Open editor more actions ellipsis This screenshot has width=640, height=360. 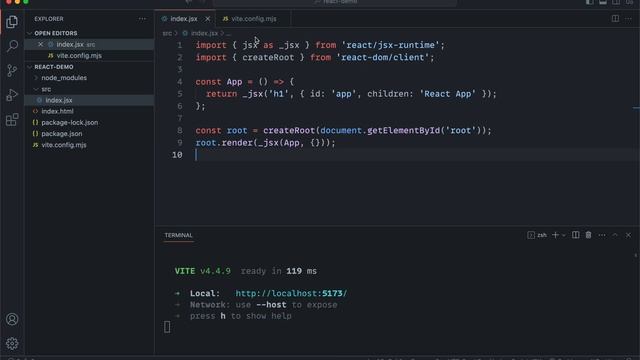click(x=629, y=19)
